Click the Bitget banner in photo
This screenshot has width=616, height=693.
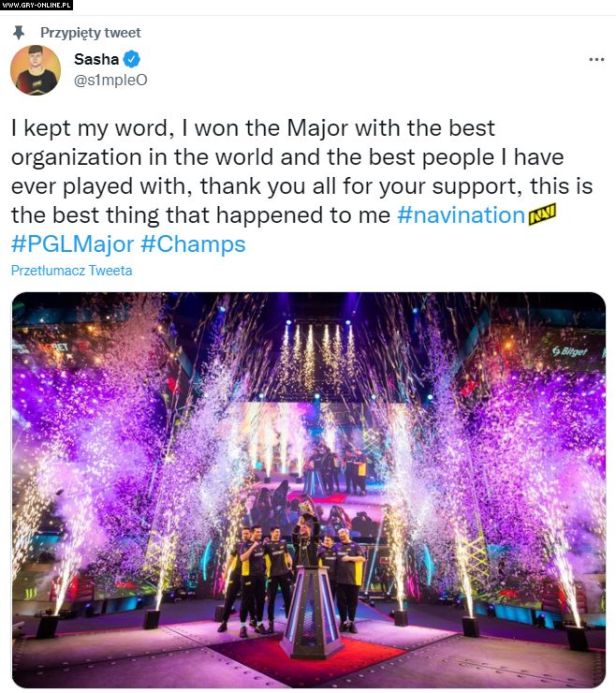coord(569,351)
